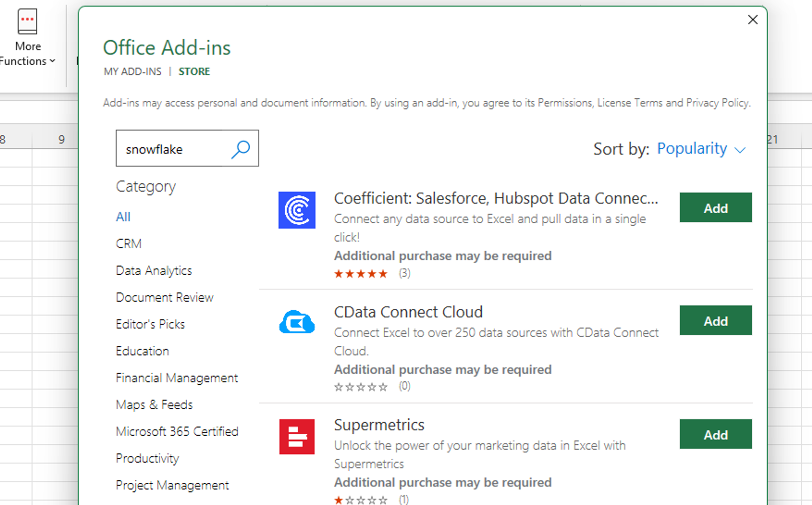This screenshot has width=812, height=505.
Task: Click CData Connect Cloud star rating
Action: [360, 387]
